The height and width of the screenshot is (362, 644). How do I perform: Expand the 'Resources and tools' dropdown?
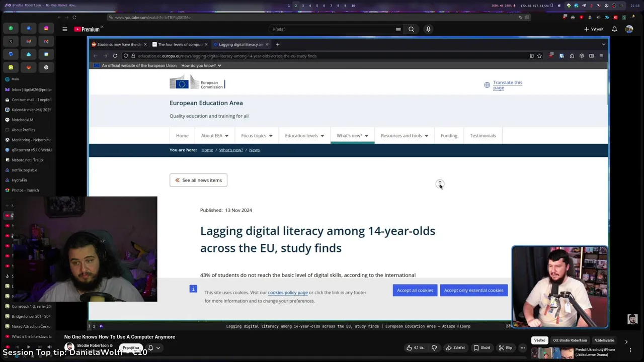405,135
